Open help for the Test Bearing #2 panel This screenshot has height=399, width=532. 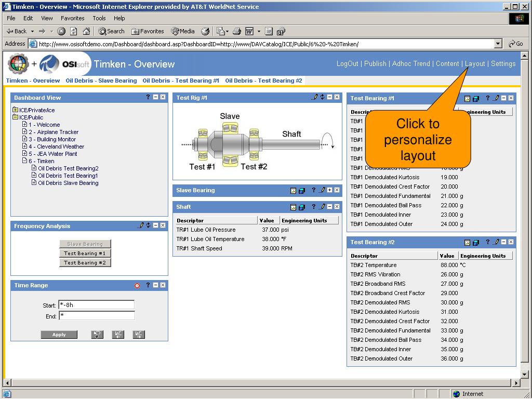pyautogui.click(x=487, y=242)
